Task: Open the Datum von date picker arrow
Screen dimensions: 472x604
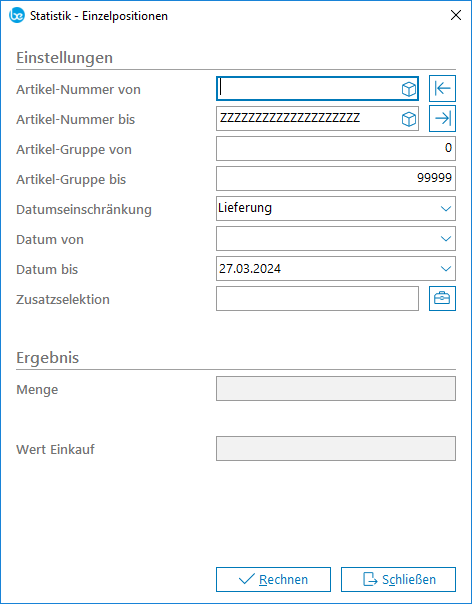Action: (x=446, y=239)
